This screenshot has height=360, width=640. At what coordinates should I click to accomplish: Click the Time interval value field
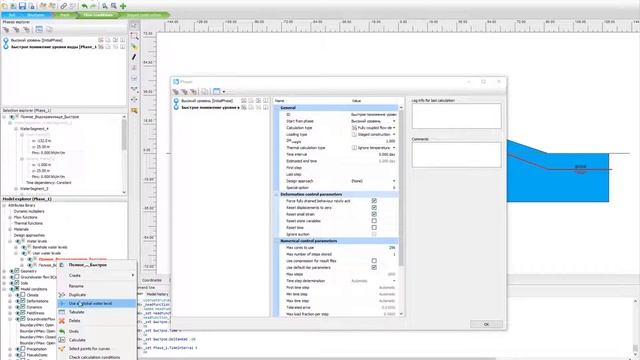[374, 154]
